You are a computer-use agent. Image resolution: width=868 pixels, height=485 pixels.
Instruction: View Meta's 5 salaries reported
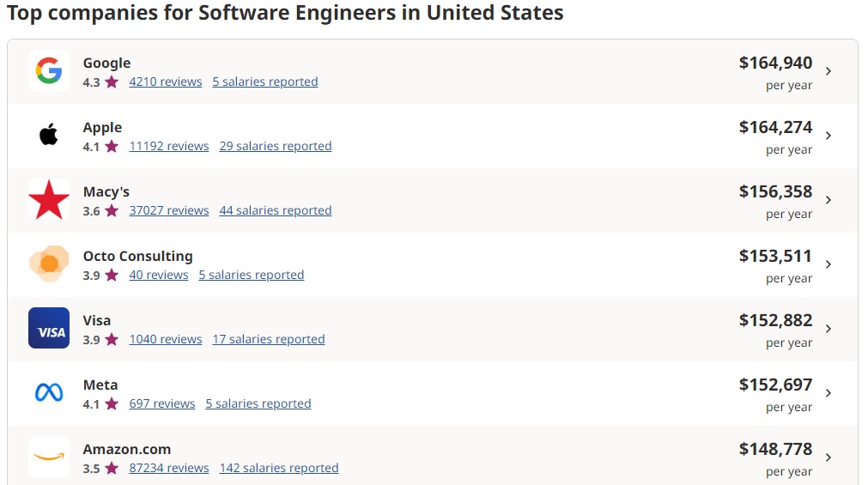tap(258, 403)
